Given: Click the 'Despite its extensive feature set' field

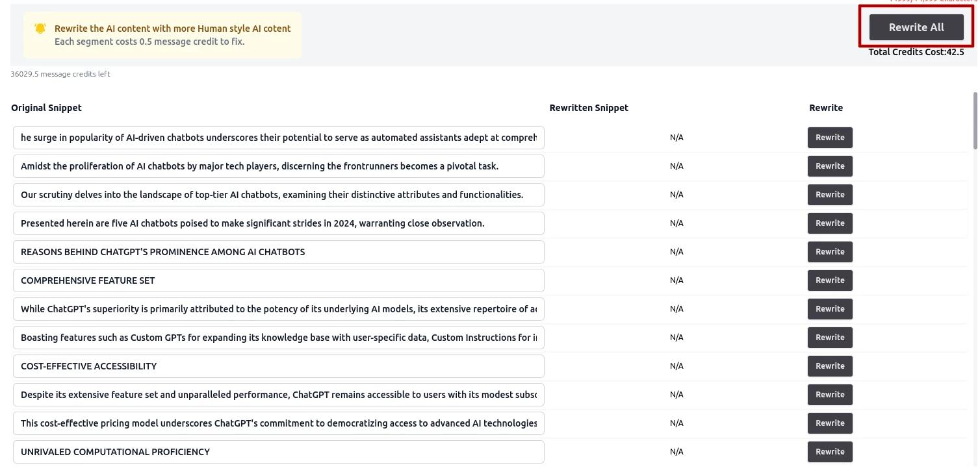Looking at the screenshot, I should [279, 395].
